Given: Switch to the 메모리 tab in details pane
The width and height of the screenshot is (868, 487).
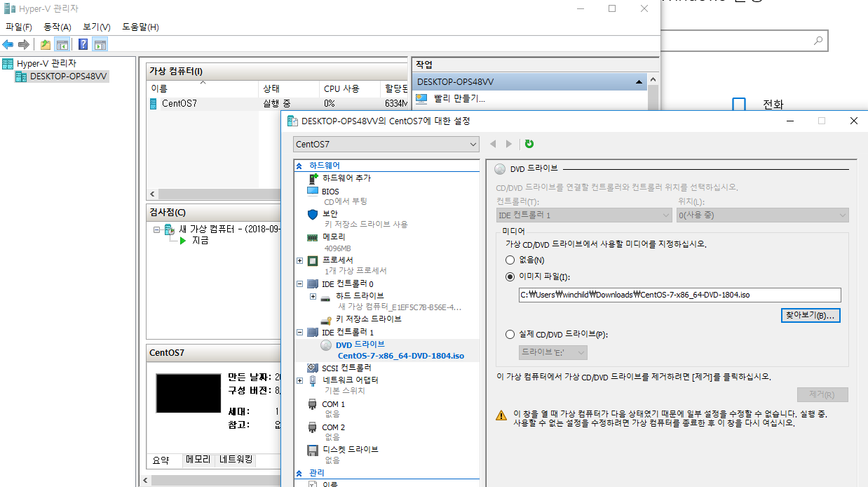Looking at the screenshot, I should pos(198,460).
